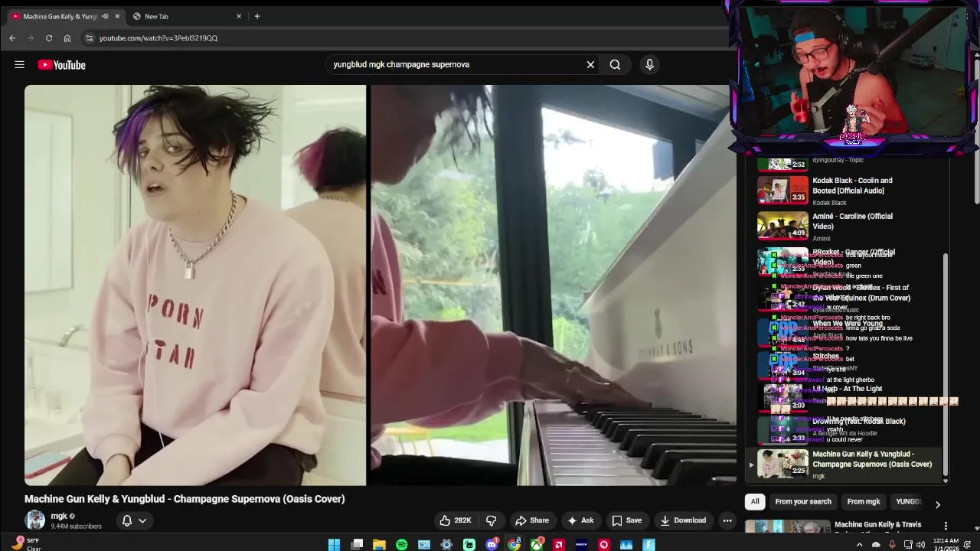Clear the search box with the X
The image size is (980, 551).
tap(590, 65)
